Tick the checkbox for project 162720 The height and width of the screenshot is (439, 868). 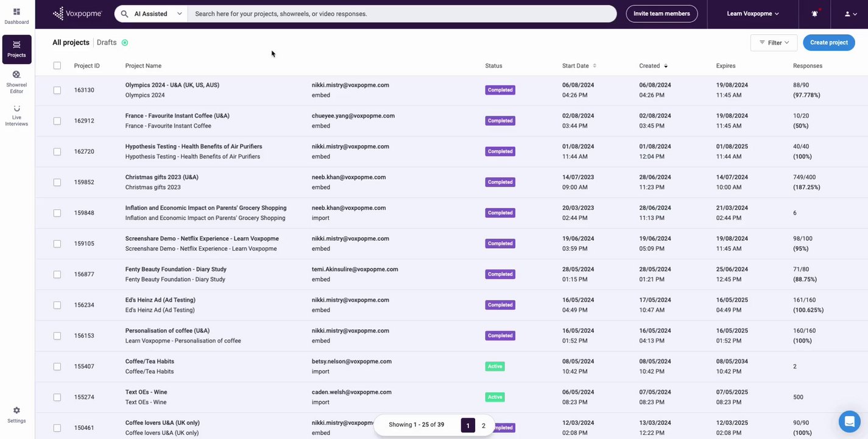(x=57, y=151)
